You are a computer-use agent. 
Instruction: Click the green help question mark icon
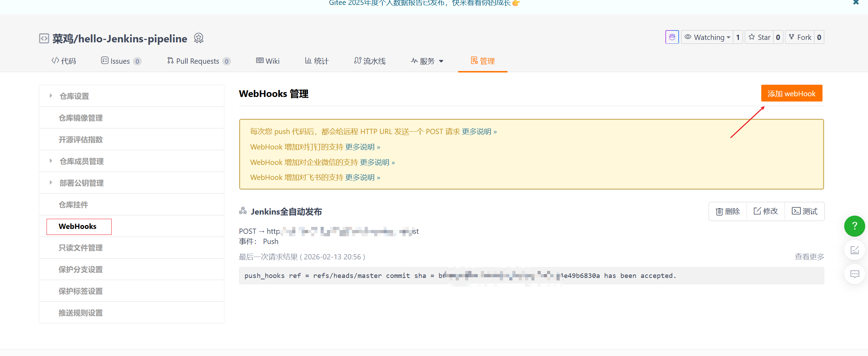pos(854,226)
